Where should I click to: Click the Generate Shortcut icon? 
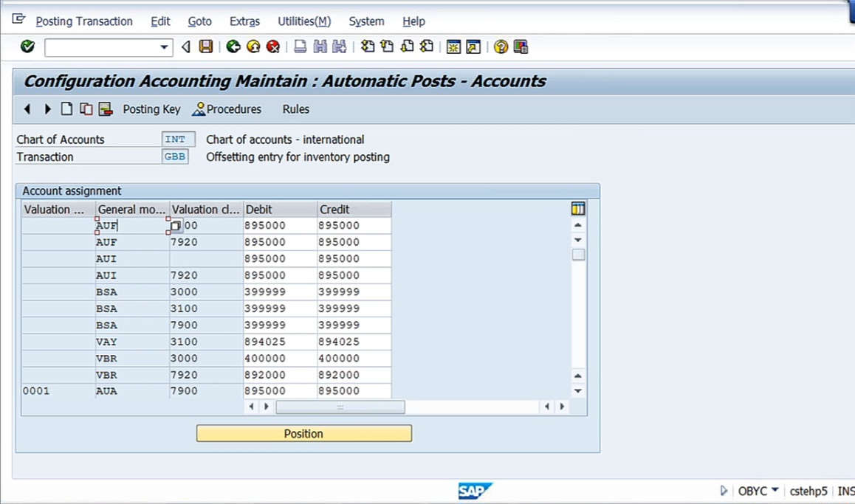[473, 47]
